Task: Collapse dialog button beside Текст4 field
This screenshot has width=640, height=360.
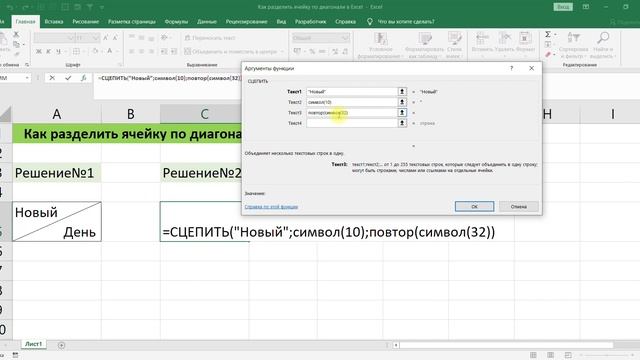Action: pyautogui.click(x=402, y=123)
